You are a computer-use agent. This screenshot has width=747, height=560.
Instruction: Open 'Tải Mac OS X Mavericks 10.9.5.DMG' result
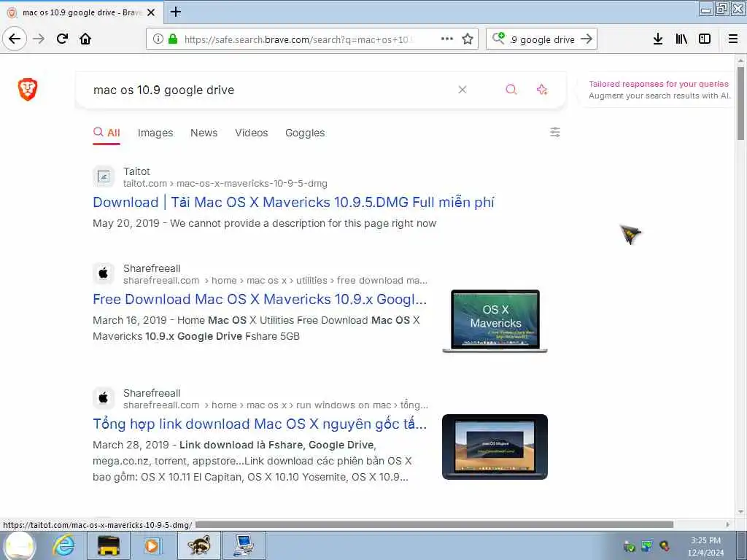tap(293, 203)
